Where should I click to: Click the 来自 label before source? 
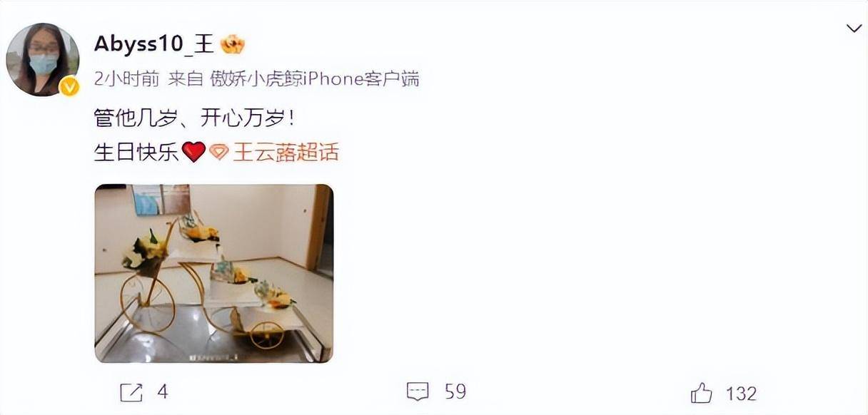click(186, 80)
